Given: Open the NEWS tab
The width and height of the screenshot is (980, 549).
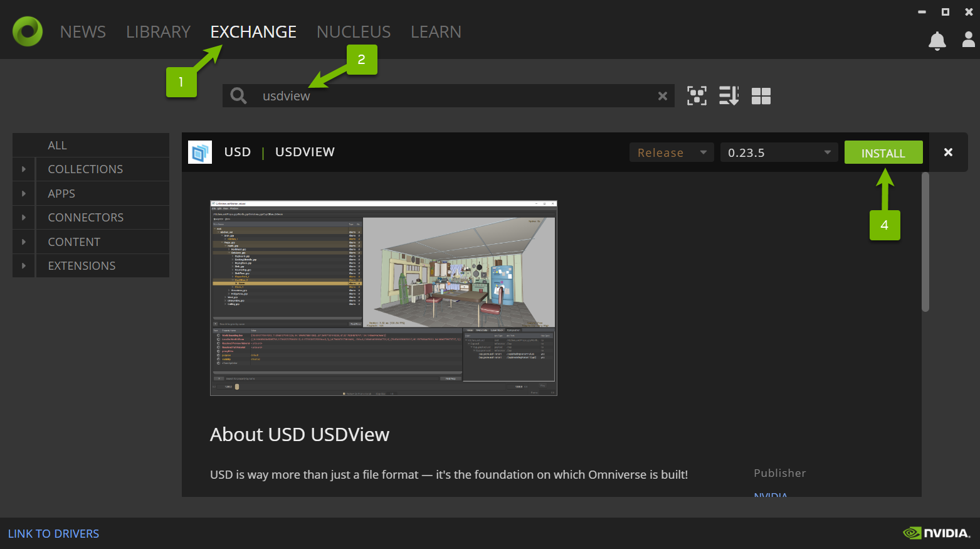Looking at the screenshot, I should coord(83,32).
